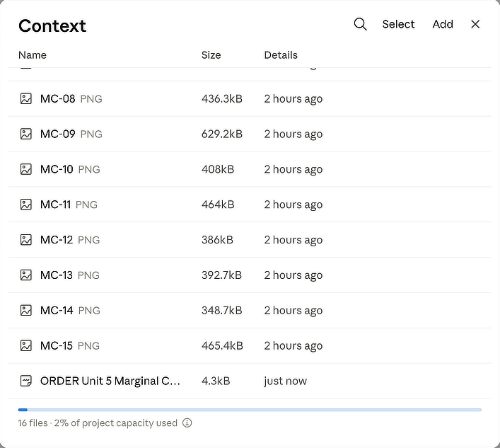This screenshot has height=448, width=500.
Task: Click the 464kB size value
Action: pos(218,205)
